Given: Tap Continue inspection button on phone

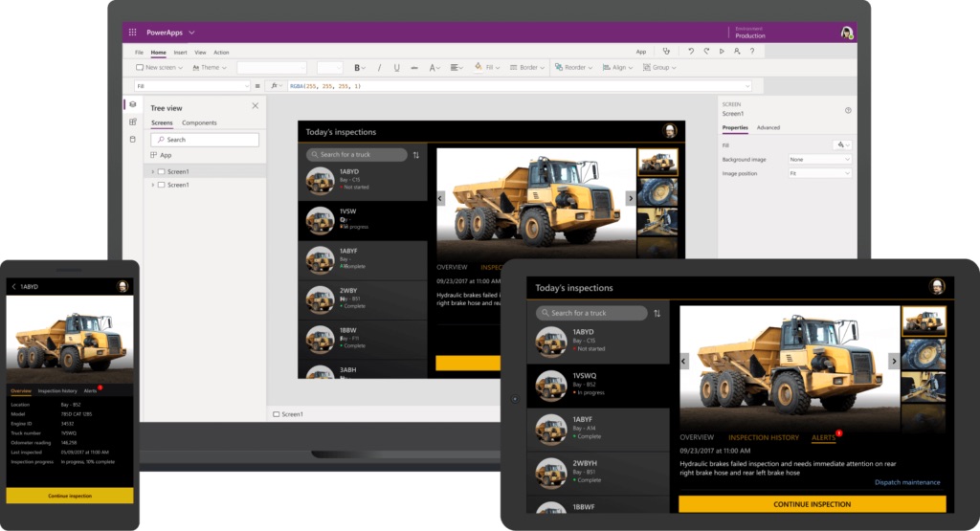Looking at the screenshot, I should [69, 496].
